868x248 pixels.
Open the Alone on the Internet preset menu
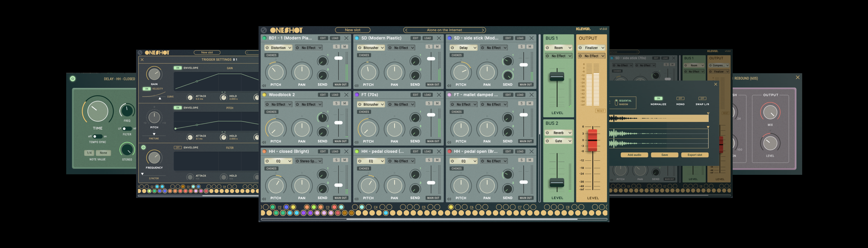click(x=445, y=30)
